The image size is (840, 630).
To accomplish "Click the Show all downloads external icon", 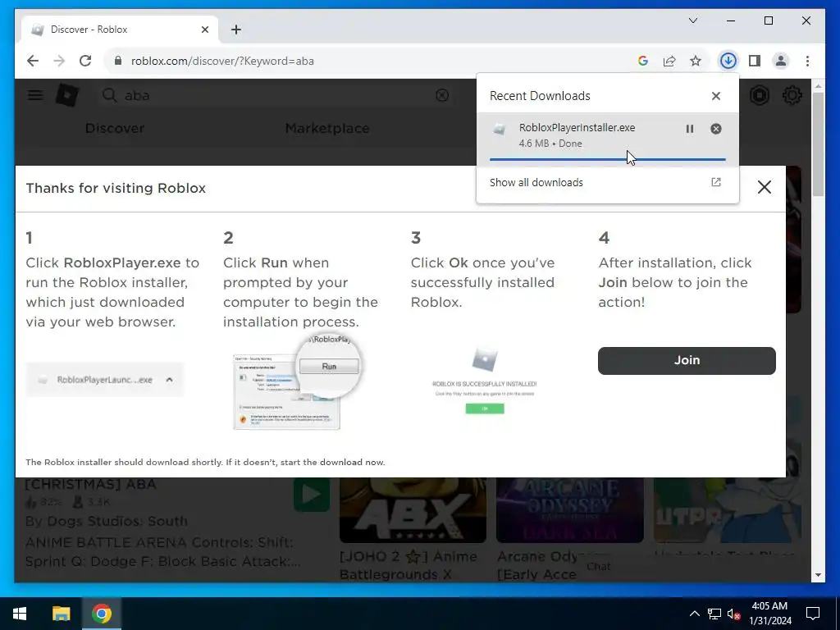I will point(715,182).
